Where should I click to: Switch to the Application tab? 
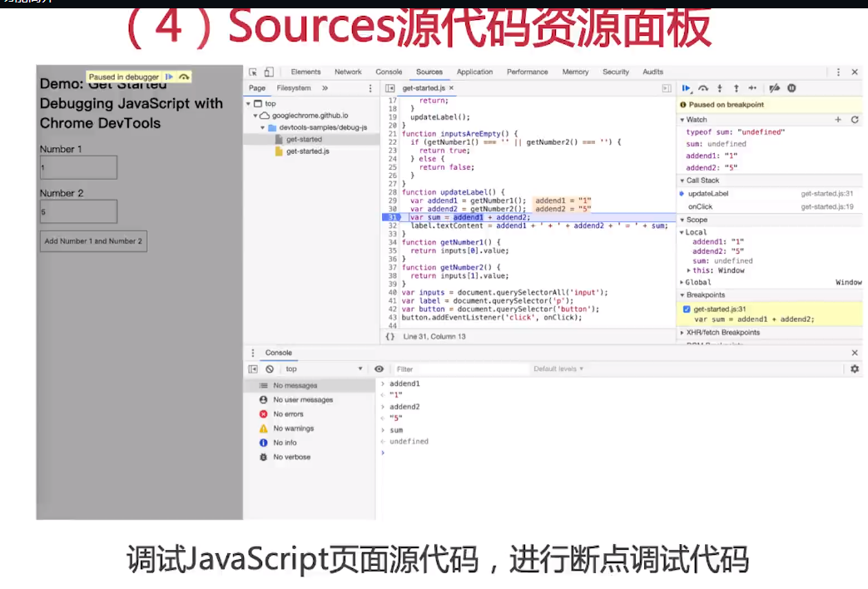click(x=474, y=72)
